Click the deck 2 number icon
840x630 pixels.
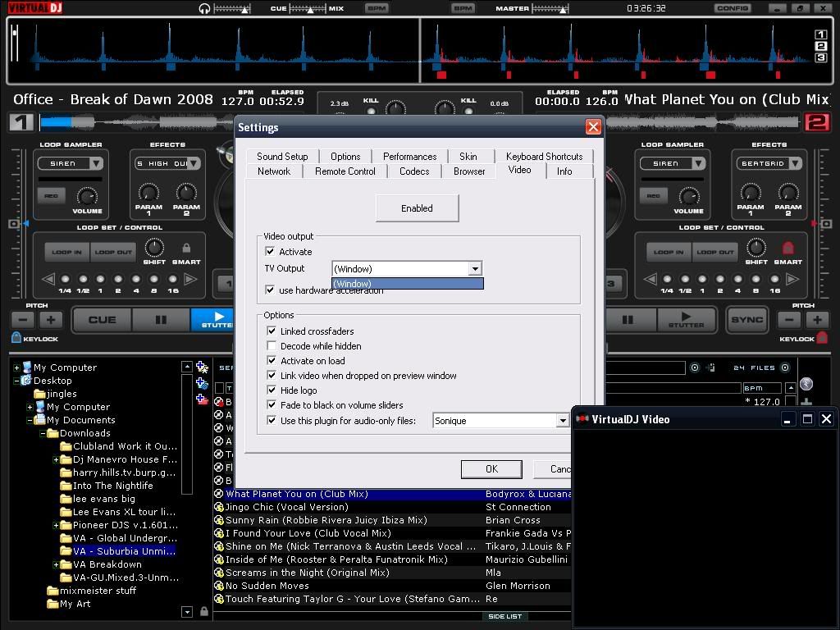pos(817,123)
